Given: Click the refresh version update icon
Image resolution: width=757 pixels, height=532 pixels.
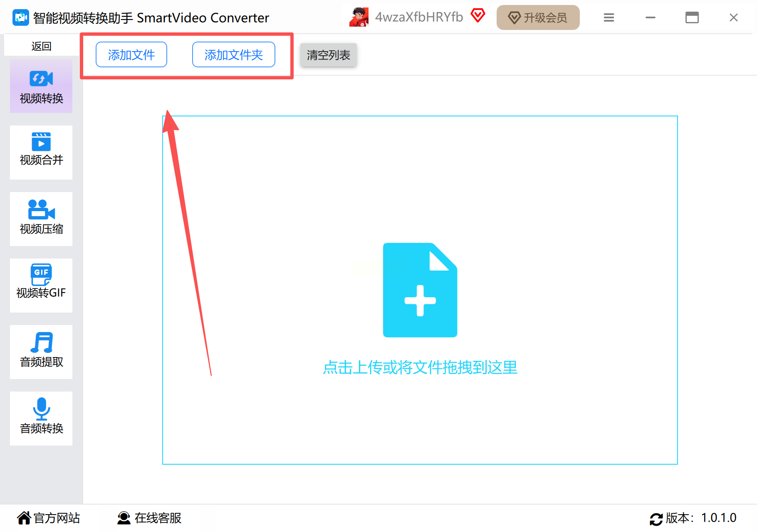Looking at the screenshot, I should tap(656, 519).
